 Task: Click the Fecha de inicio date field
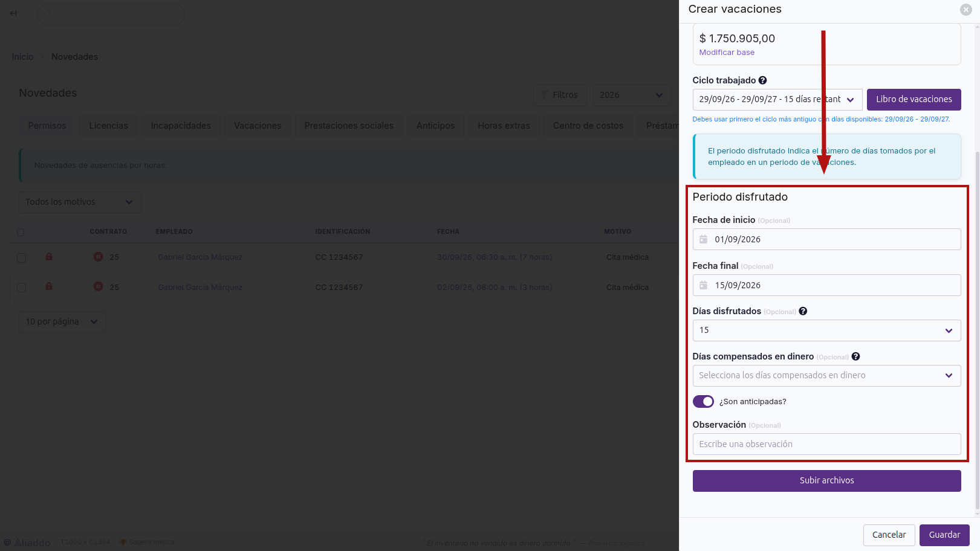click(x=826, y=239)
